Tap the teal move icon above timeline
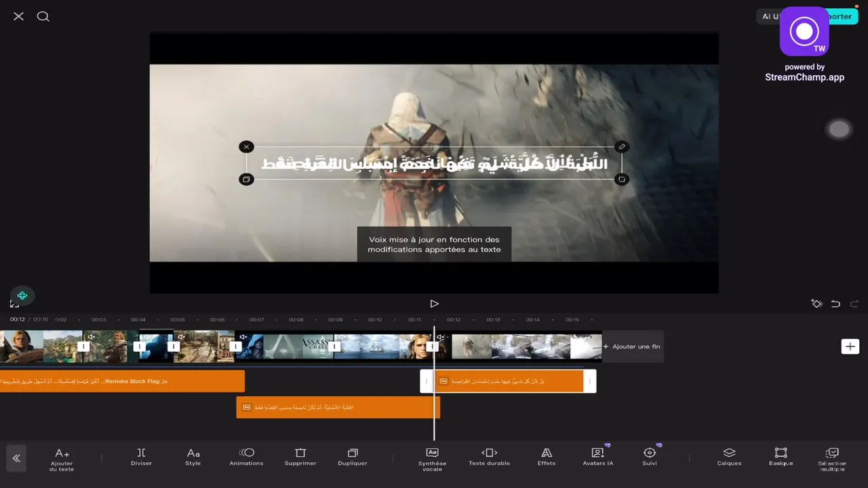 [x=22, y=296]
